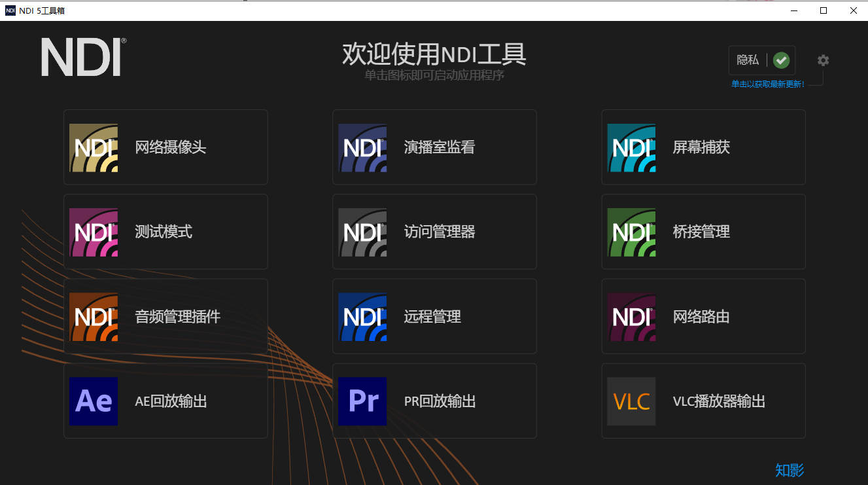
Task: Click the NDI app icon in title bar
Action: pyautogui.click(x=10, y=10)
